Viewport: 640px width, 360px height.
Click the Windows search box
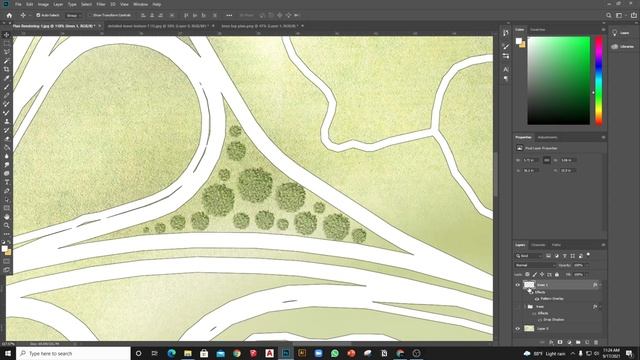pos(73,353)
